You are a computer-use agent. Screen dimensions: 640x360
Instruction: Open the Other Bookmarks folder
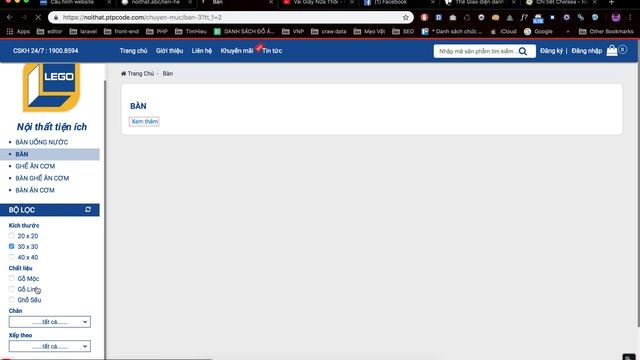[606, 31]
